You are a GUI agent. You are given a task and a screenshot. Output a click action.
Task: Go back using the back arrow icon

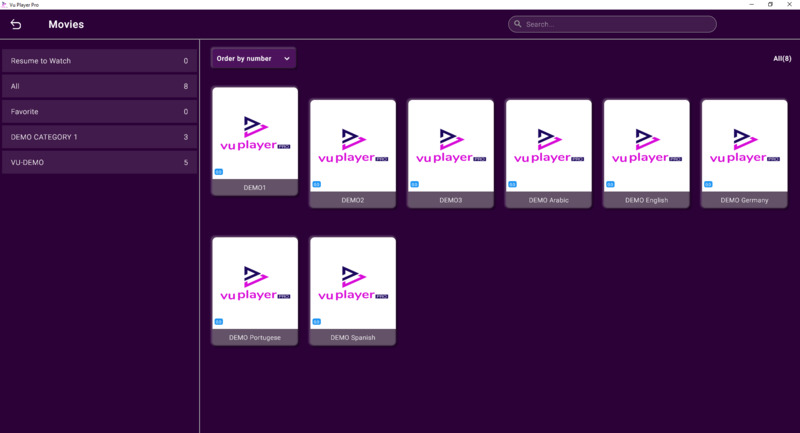pos(16,24)
